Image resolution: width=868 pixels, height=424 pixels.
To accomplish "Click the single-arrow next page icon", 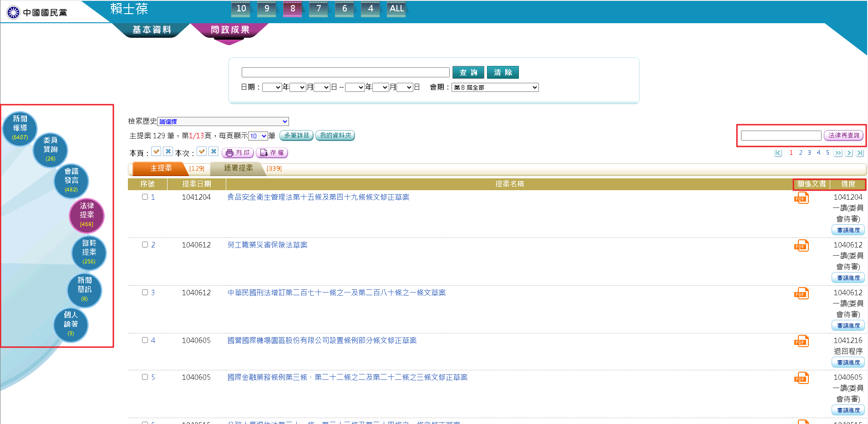I will (x=849, y=153).
